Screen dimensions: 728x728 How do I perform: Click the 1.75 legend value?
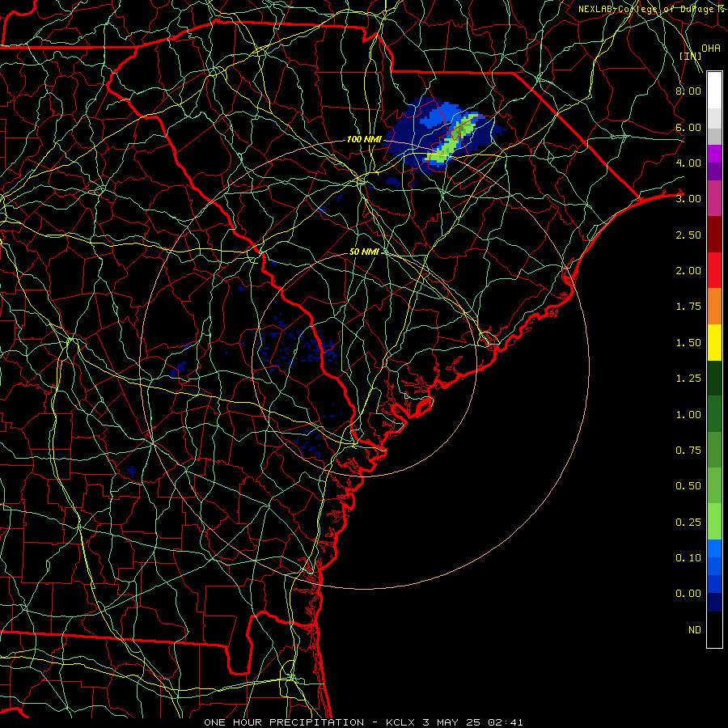(x=688, y=307)
